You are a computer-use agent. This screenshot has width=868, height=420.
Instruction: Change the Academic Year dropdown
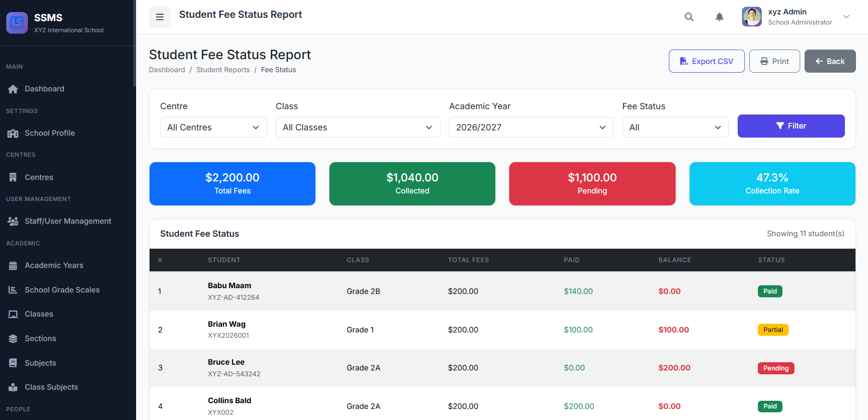pos(530,127)
